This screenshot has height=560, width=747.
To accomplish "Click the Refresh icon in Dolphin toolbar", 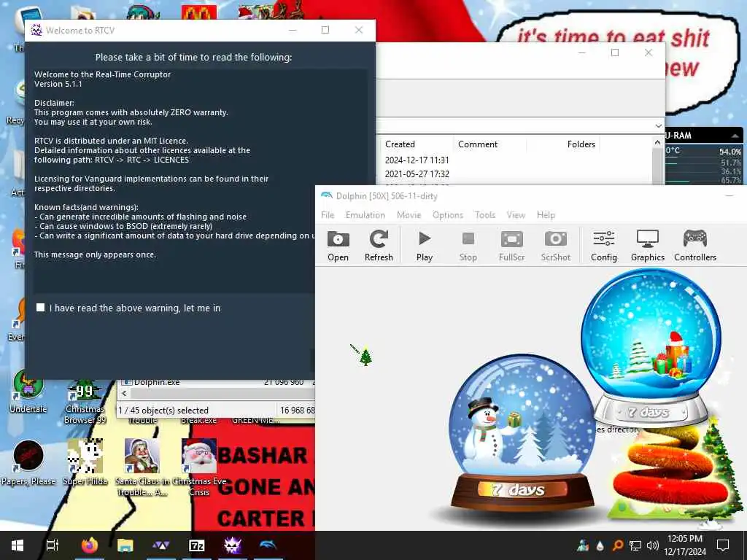I will pyautogui.click(x=379, y=246).
